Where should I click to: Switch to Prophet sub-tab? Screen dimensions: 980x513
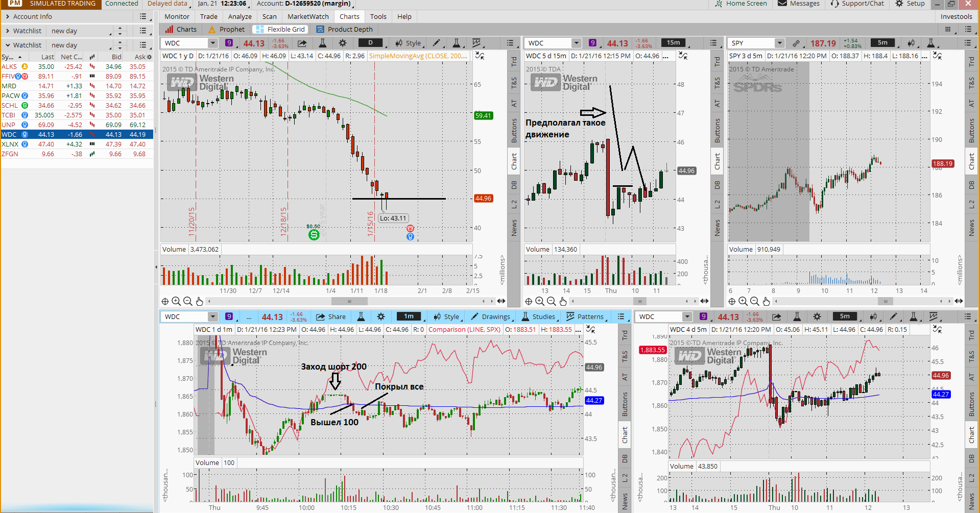coord(226,30)
